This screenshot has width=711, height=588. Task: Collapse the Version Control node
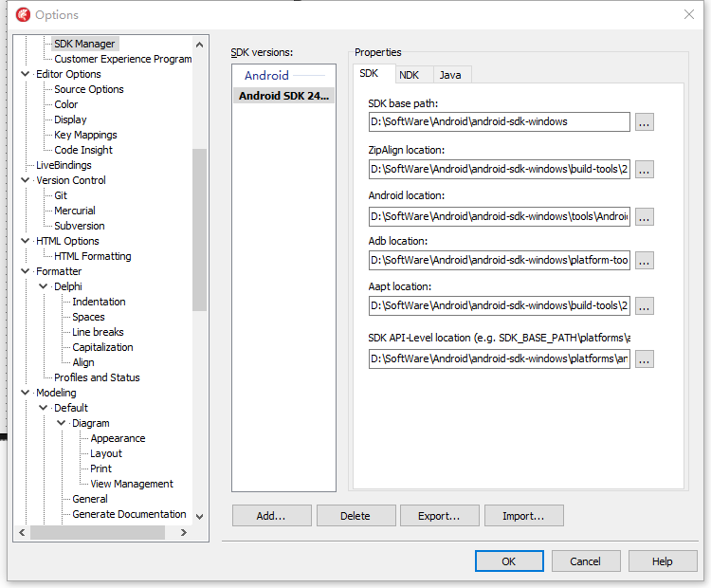pyautogui.click(x=25, y=180)
